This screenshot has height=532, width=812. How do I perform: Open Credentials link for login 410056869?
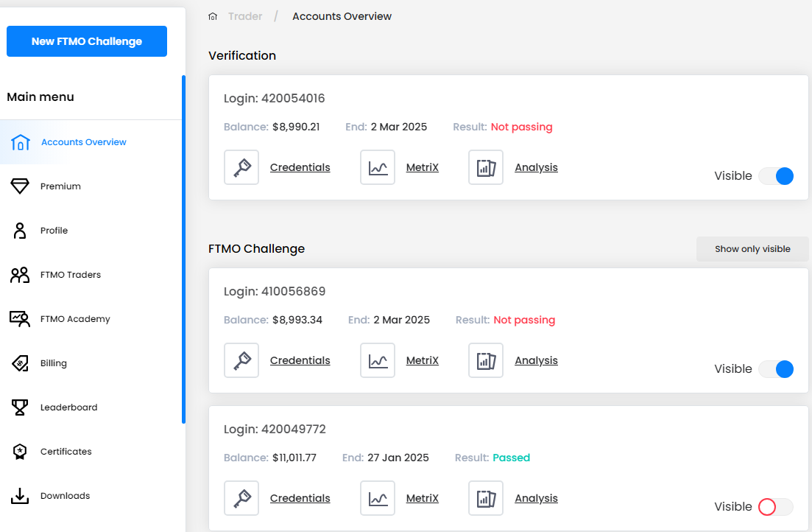tap(300, 360)
